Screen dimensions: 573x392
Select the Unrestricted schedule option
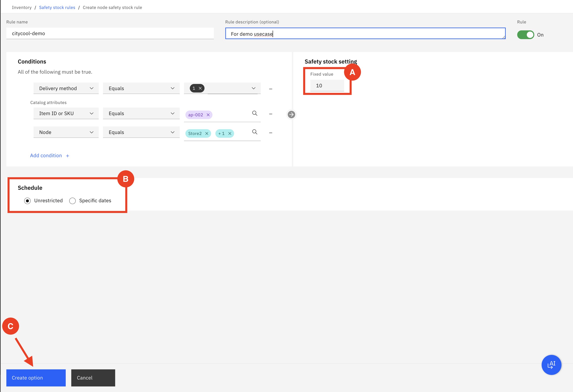click(27, 201)
